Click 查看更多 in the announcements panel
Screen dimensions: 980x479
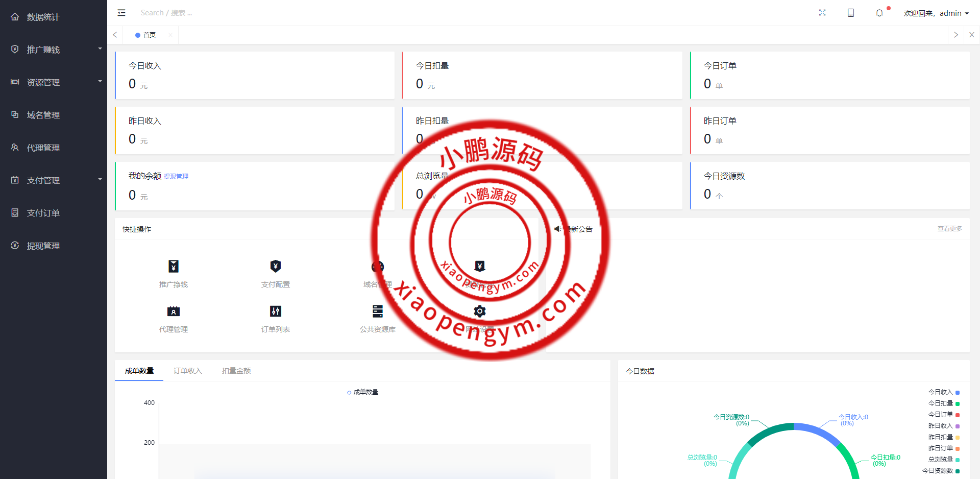click(950, 229)
